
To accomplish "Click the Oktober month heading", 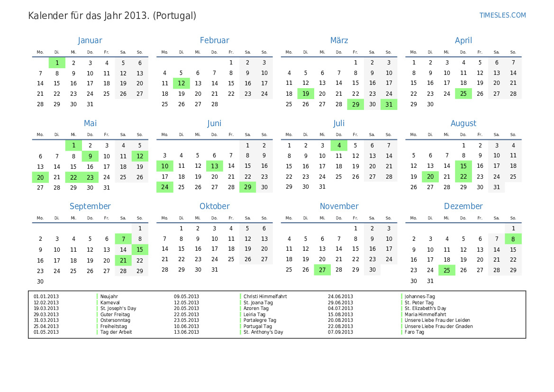I will click(x=214, y=206).
